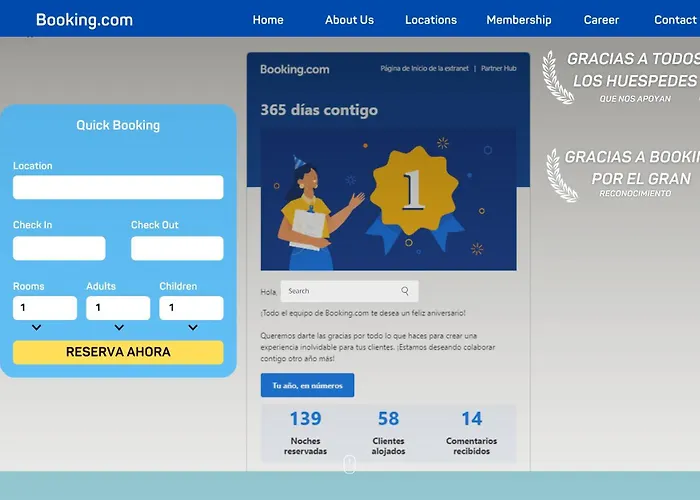Open Página de Inicio de la extranet link
Viewport: 700px width, 500px height.
(x=425, y=68)
